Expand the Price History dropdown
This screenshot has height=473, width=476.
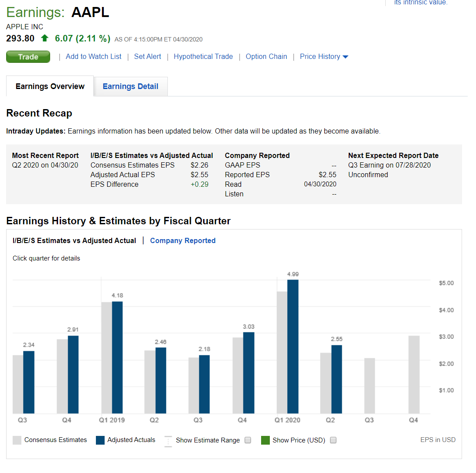(x=324, y=56)
